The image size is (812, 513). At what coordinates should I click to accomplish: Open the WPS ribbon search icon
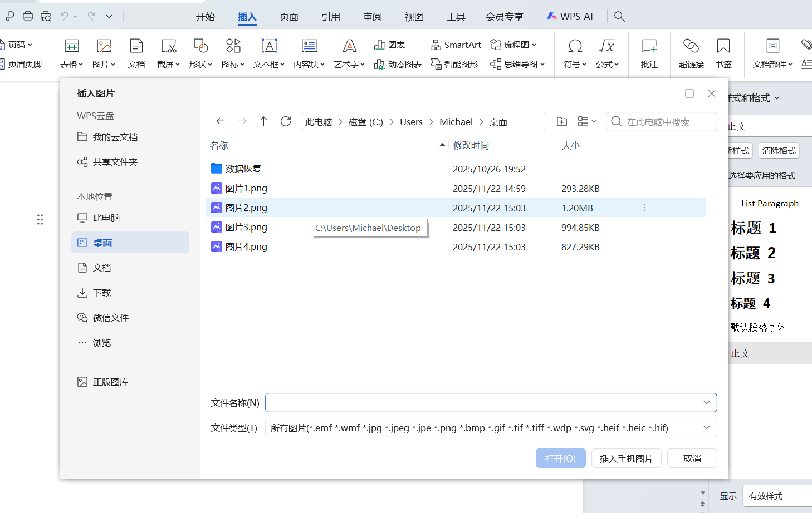tap(619, 17)
